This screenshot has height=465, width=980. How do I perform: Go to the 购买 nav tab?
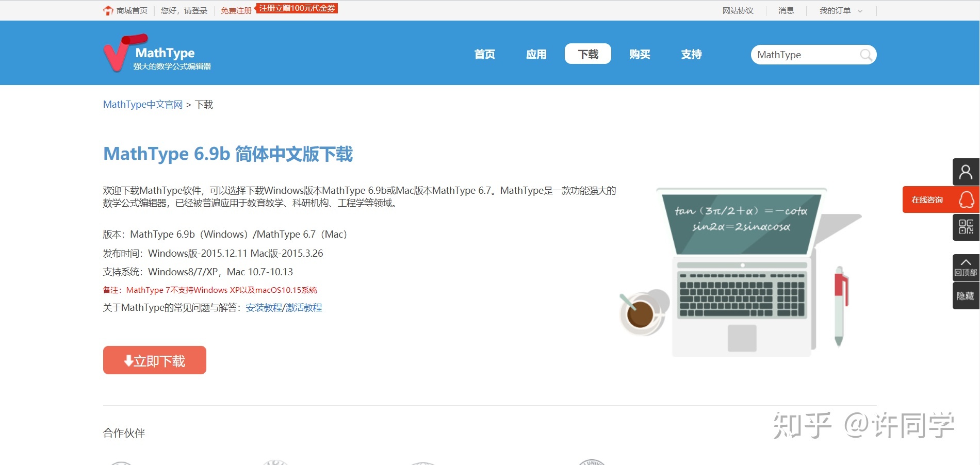pos(640,54)
